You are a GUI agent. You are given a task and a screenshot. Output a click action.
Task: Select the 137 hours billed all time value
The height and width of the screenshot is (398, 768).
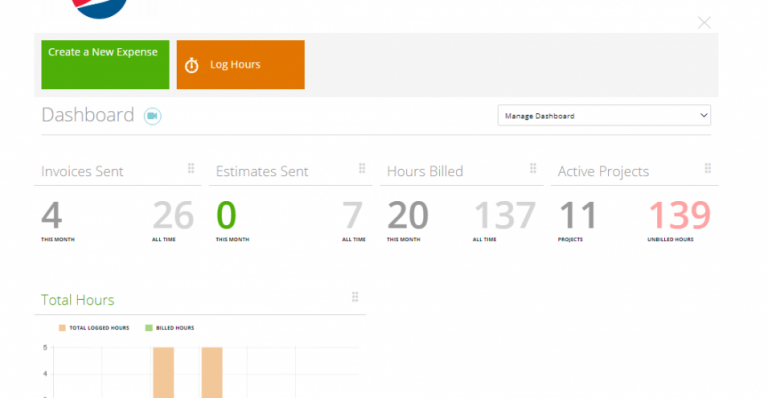click(x=505, y=215)
